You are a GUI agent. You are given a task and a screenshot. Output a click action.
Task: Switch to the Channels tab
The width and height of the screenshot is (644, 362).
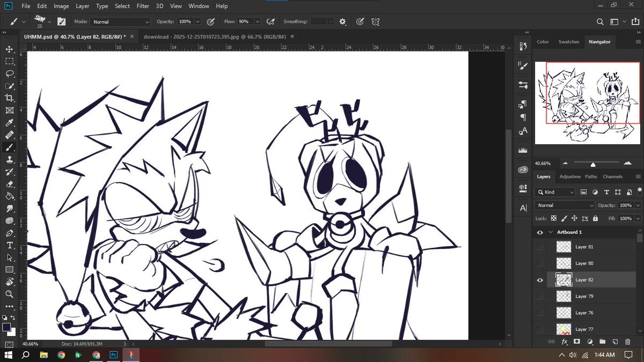click(x=612, y=176)
